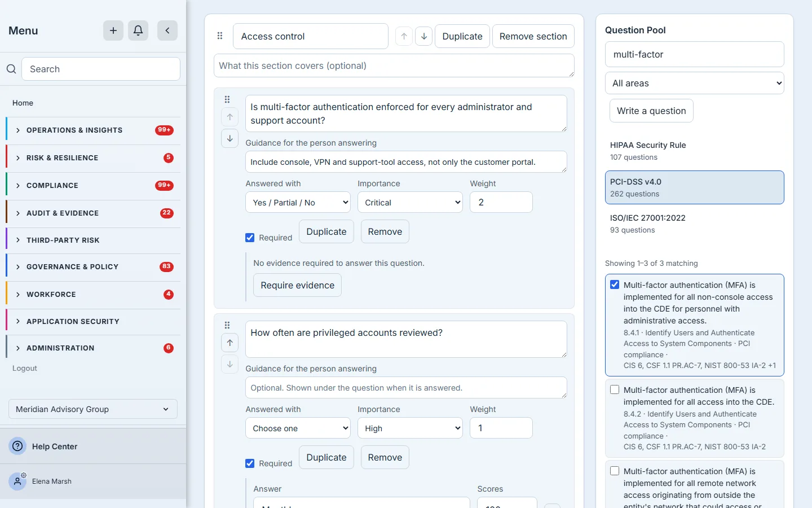Viewport: 812px width, 508px height.
Task: Open the High importance dropdown
Action: click(x=410, y=428)
